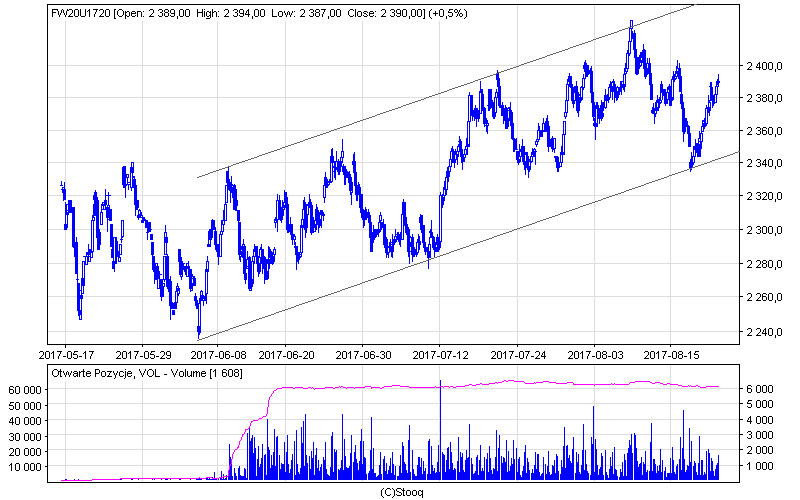Click the 2 260,0 price axis label

(x=764, y=297)
